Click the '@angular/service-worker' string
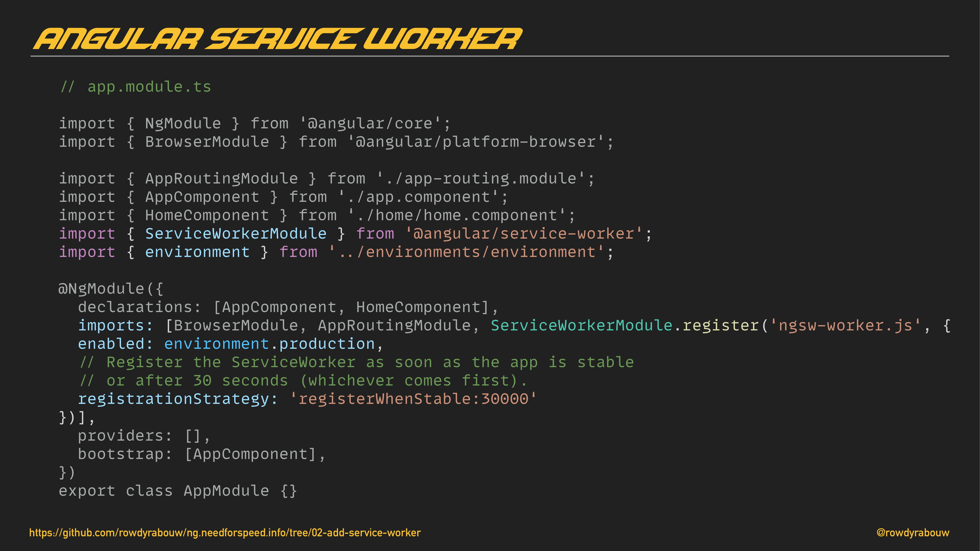Screen dimensions: 980x551 (x=524, y=233)
